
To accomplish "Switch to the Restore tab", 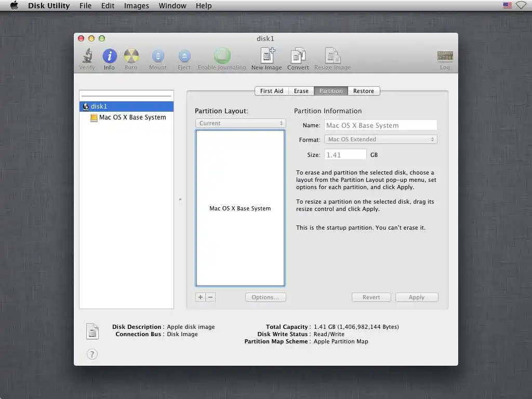I will tap(364, 91).
